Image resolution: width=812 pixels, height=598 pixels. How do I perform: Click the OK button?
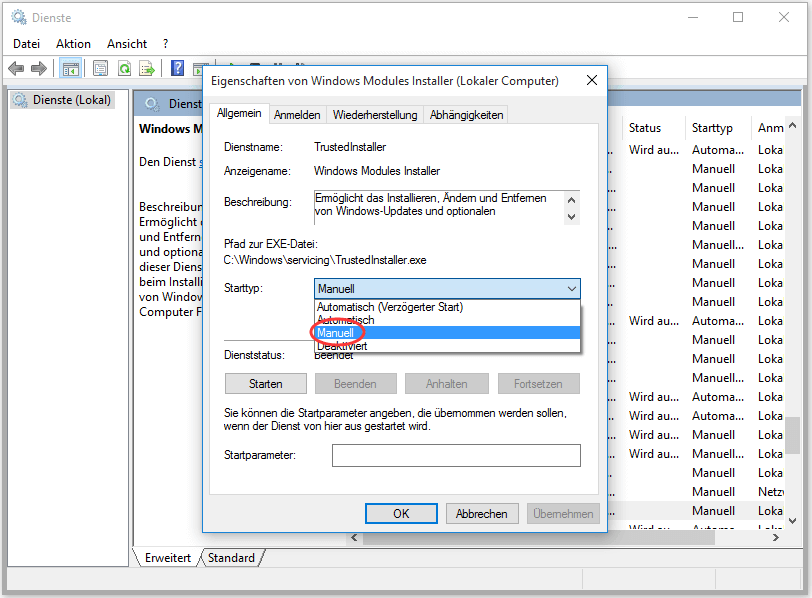pyautogui.click(x=401, y=514)
